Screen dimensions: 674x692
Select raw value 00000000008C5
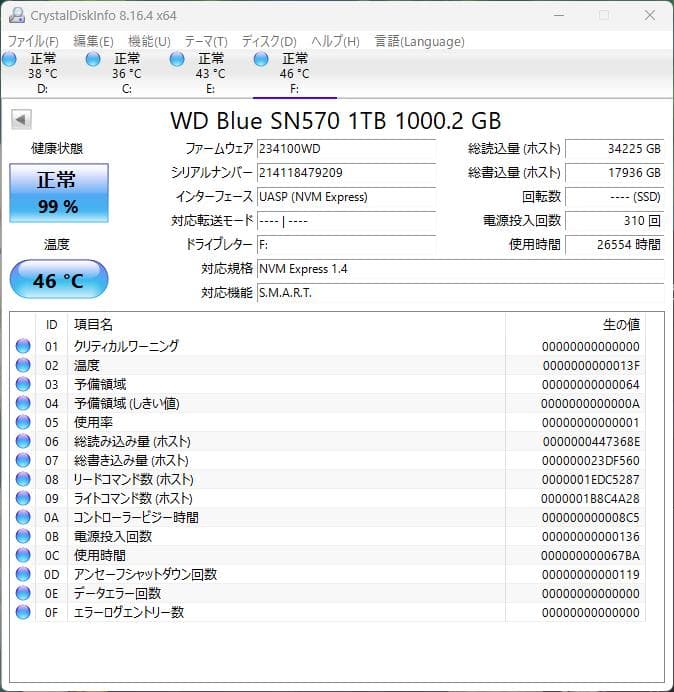tap(591, 517)
